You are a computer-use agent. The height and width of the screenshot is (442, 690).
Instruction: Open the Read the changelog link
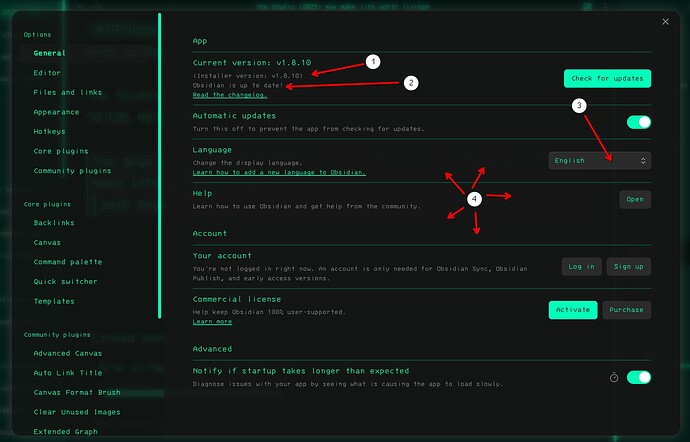[230, 95]
